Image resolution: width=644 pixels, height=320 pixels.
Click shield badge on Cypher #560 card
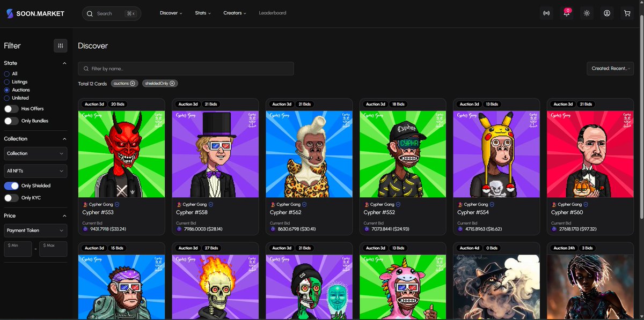(586, 204)
